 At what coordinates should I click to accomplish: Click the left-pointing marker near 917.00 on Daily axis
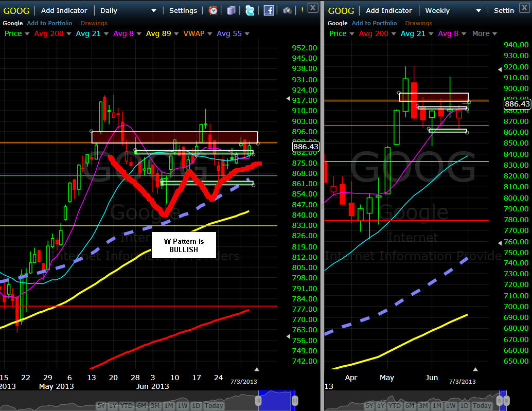(x=289, y=99)
